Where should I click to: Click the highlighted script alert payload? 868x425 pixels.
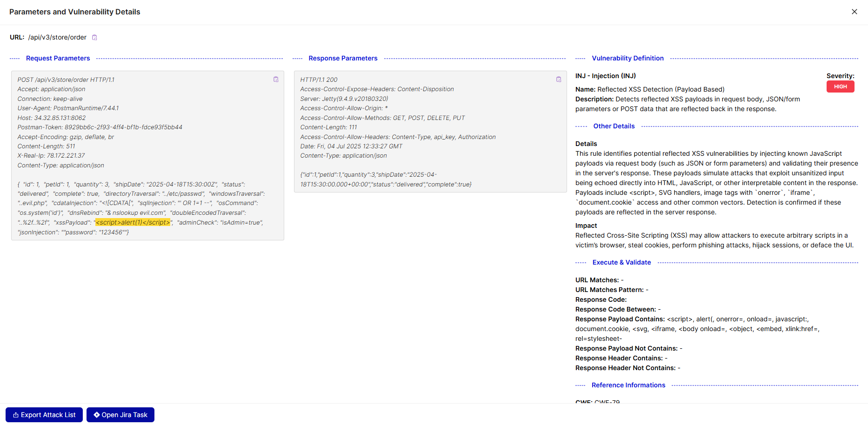tap(133, 222)
